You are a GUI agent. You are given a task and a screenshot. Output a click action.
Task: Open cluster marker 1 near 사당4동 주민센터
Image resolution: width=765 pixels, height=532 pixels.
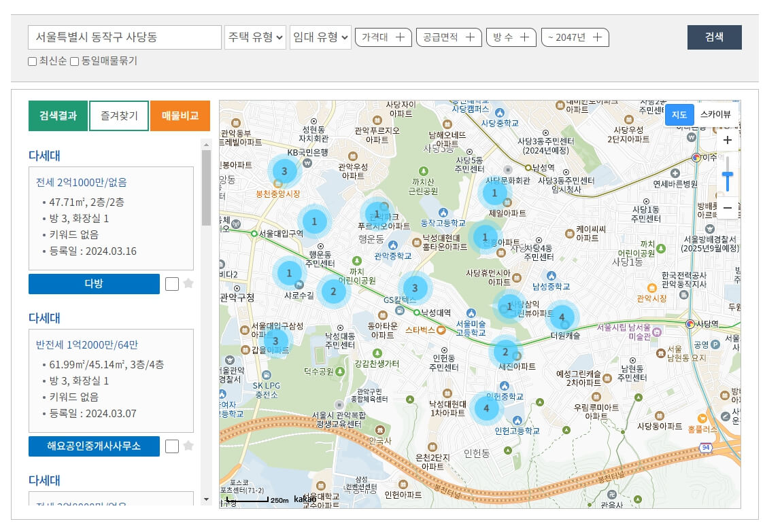pos(484,237)
